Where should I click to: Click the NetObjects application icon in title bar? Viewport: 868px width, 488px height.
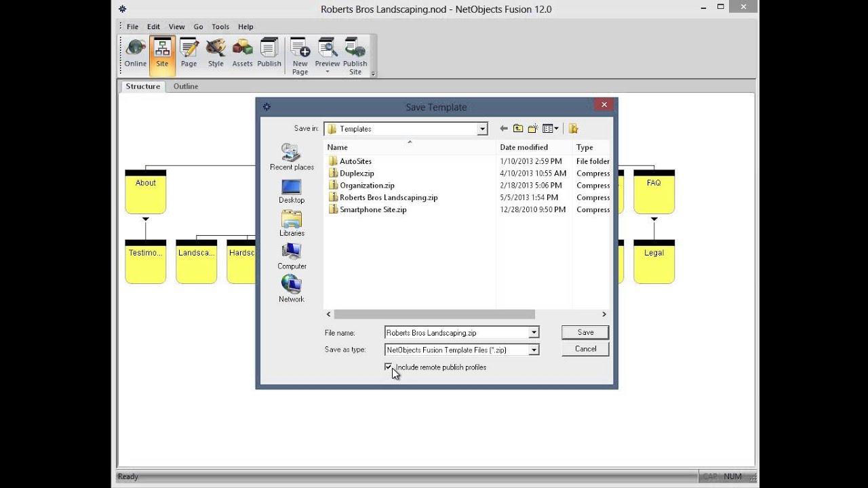coord(122,9)
